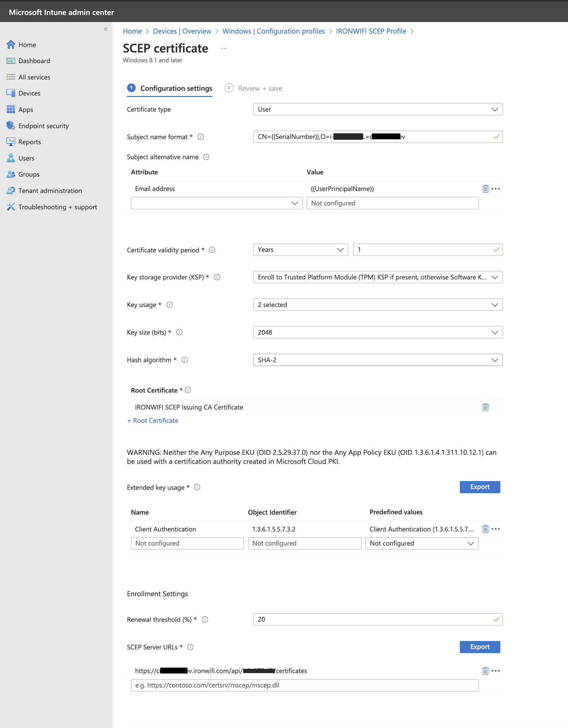This screenshot has height=728, width=568.
Task: Add another Root Certificate link
Action: point(153,420)
